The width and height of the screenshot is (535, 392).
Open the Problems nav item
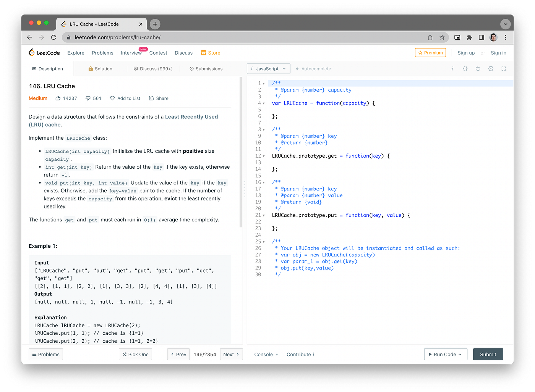point(102,53)
